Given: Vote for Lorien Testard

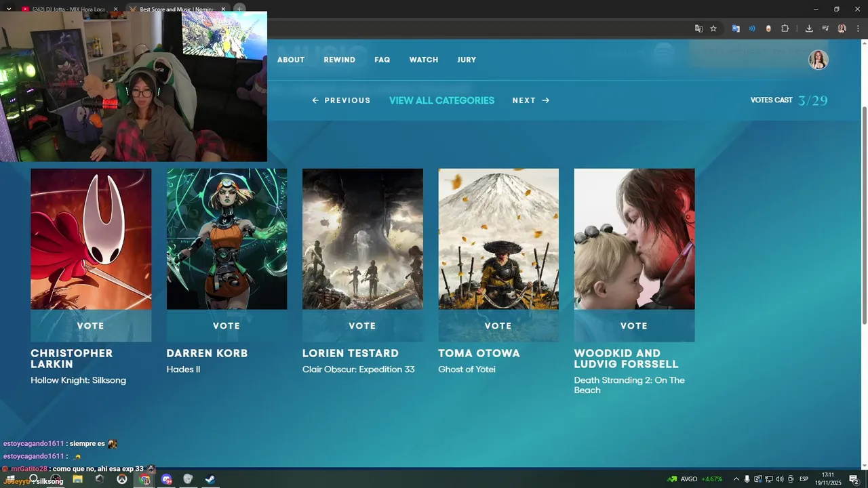Looking at the screenshot, I should [362, 326].
